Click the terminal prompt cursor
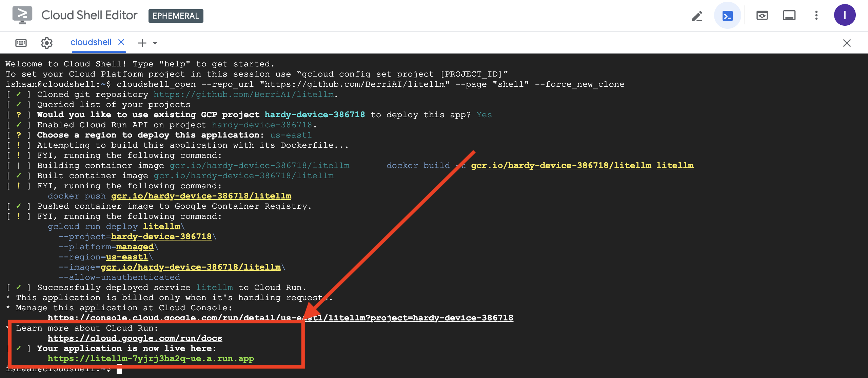 [119, 369]
